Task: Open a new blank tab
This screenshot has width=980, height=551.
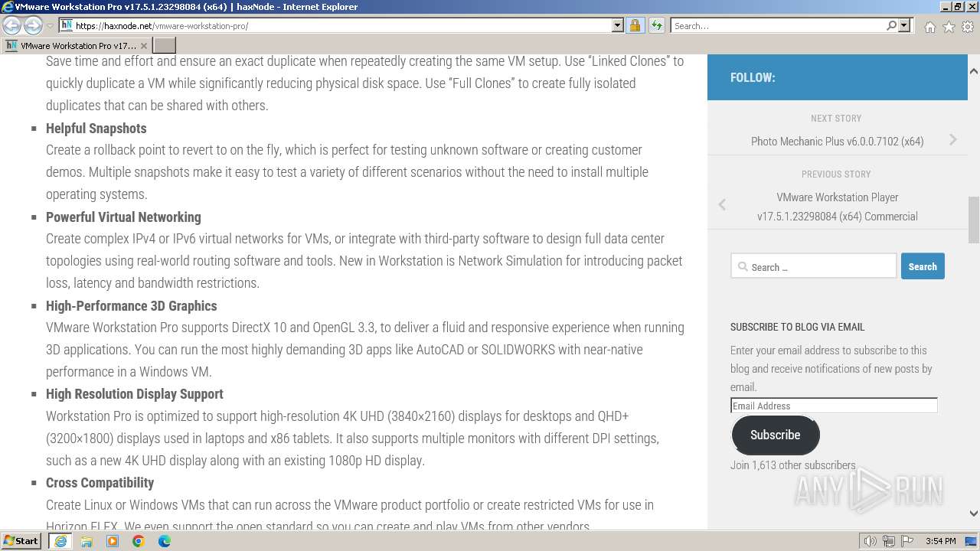Action: click(165, 46)
